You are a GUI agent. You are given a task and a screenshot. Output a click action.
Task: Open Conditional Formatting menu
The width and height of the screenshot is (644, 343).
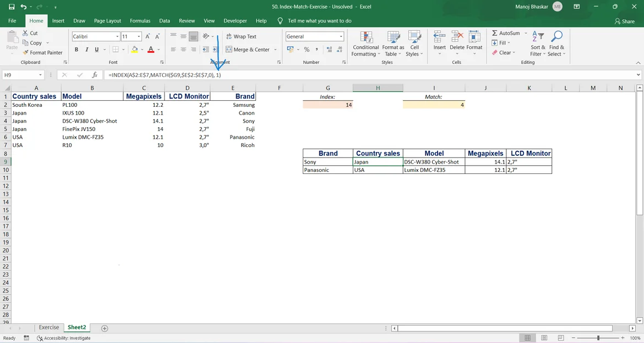click(x=366, y=44)
